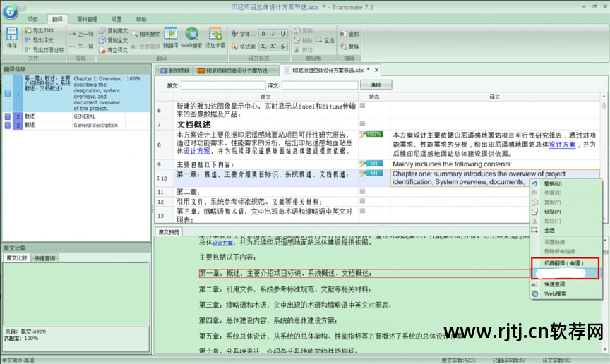The height and width of the screenshot is (364, 610).
Task: Go to next sentence with 下一句
Action: tap(81, 47)
